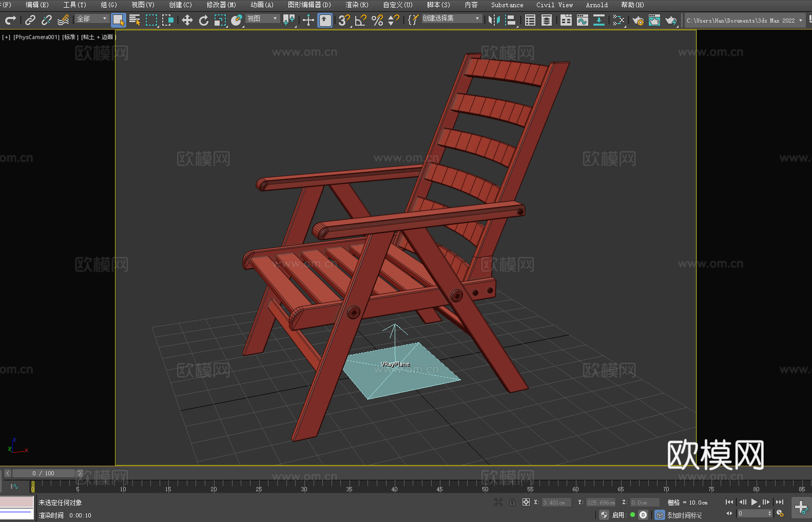Toggle Spinner Snap

coord(393,20)
